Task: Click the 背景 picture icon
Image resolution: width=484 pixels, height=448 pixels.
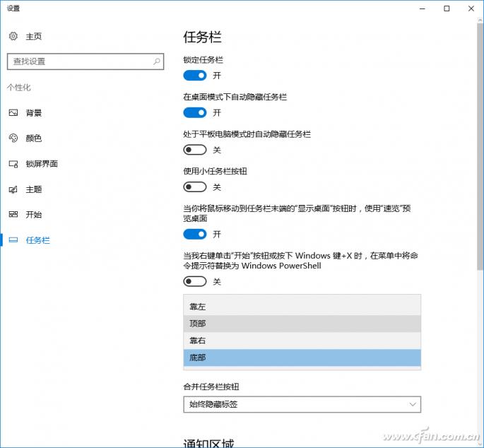Action: tap(13, 112)
